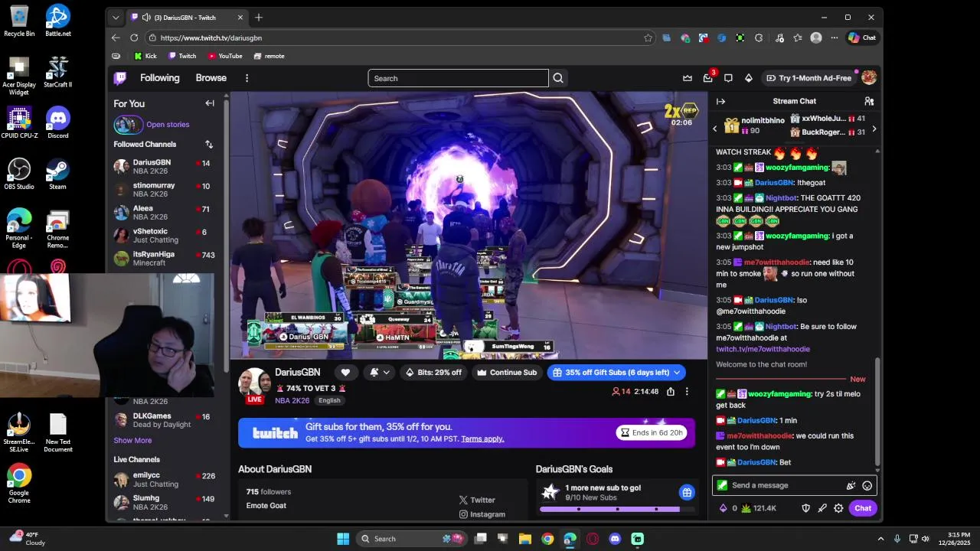Open tab search chevron in browser
The height and width of the screenshot is (551, 980).
point(116,18)
